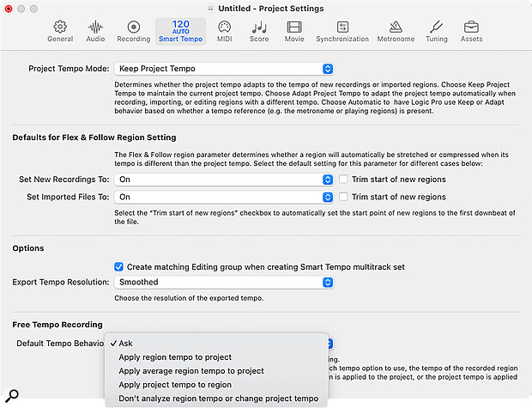
Task: Open the Assets settings pane
Action: pyautogui.click(x=471, y=32)
